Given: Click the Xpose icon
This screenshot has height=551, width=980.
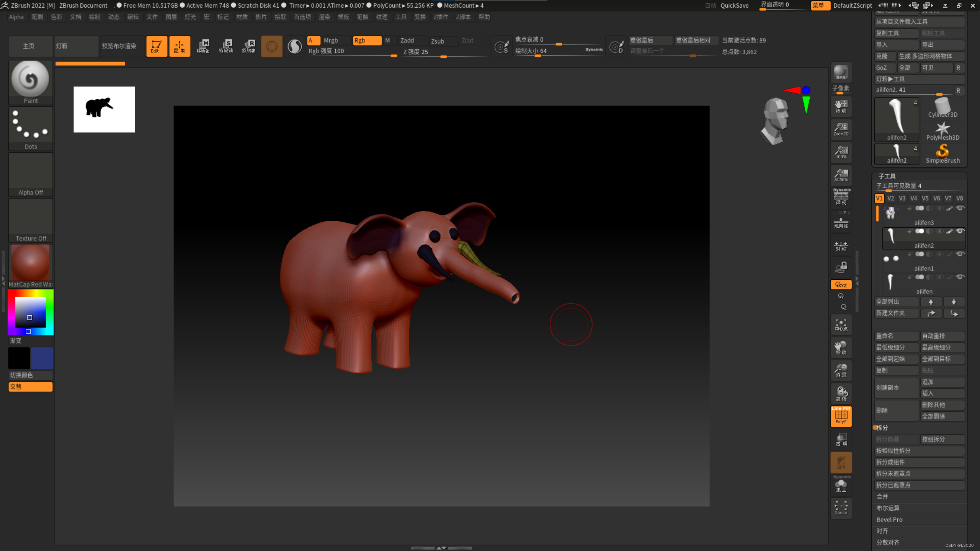Looking at the screenshot, I should [x=841, y=508].
